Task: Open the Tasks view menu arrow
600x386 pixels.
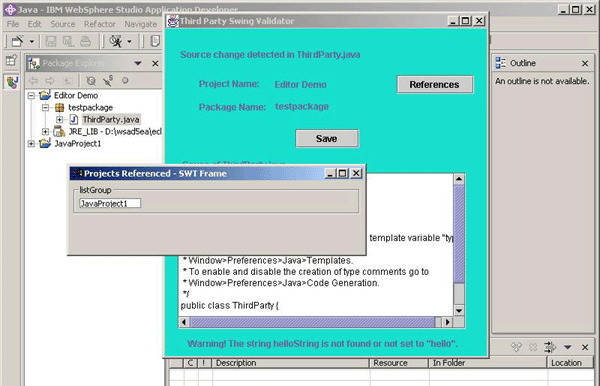Action: pyautogui.click(x=567, y=347)
